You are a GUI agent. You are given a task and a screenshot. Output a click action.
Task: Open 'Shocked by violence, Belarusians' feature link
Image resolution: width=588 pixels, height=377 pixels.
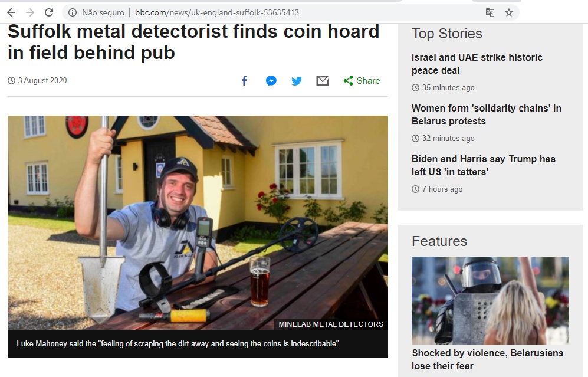click(488, 359)
